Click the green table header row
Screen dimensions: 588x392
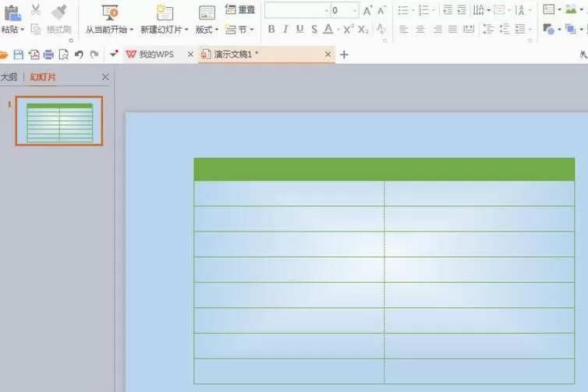(384, 169)
